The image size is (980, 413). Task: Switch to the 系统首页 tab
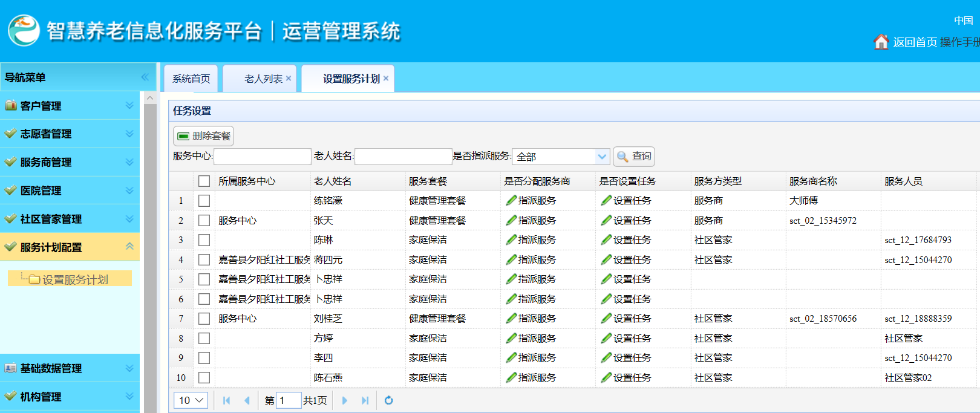[x=191, y=79]
